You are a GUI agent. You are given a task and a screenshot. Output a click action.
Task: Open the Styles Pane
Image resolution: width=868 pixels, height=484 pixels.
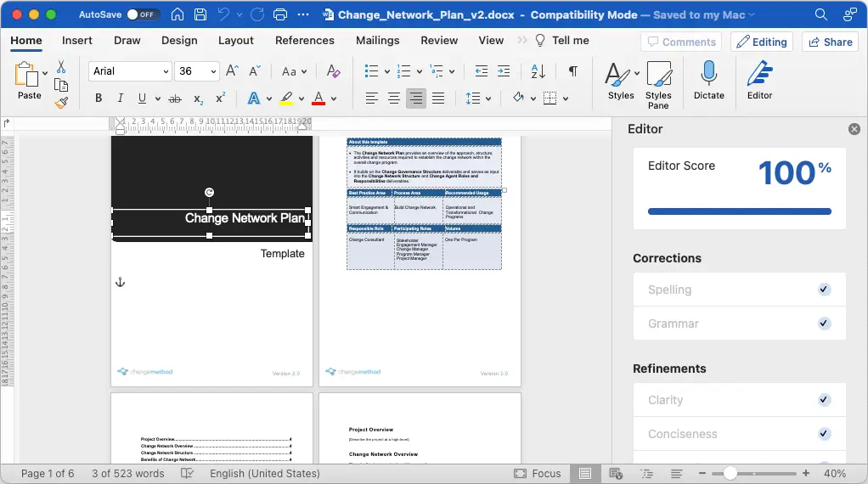[x=658, y=85]
